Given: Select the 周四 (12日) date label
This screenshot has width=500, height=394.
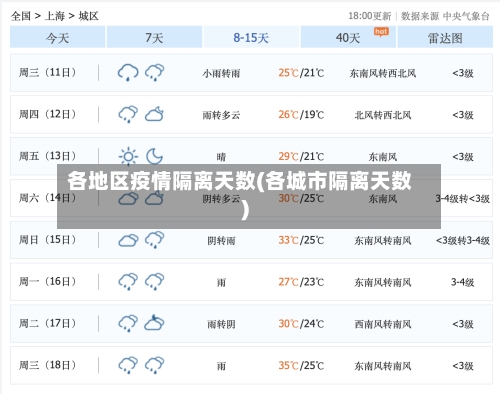Looking at the screenshot, I should (x=47, y=114).
